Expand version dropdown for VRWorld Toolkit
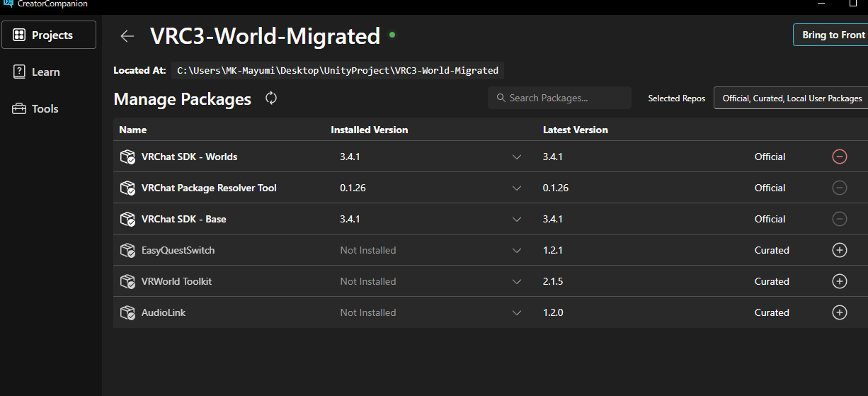868x396 pixels. click(x=517, y=281)
